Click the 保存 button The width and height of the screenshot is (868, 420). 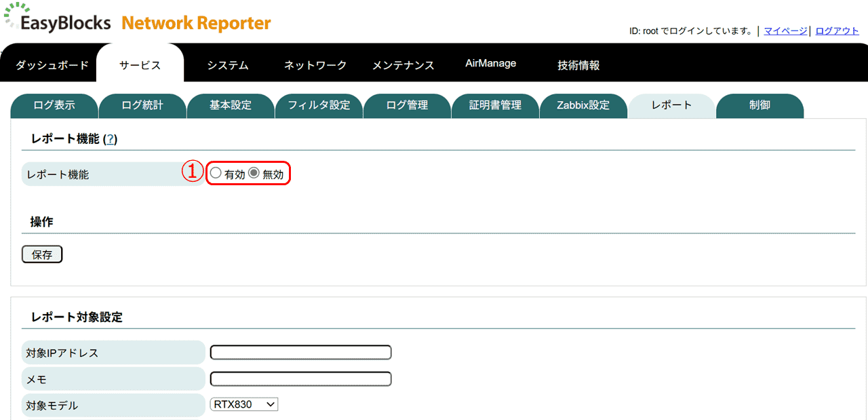click(x=42, y=254)
